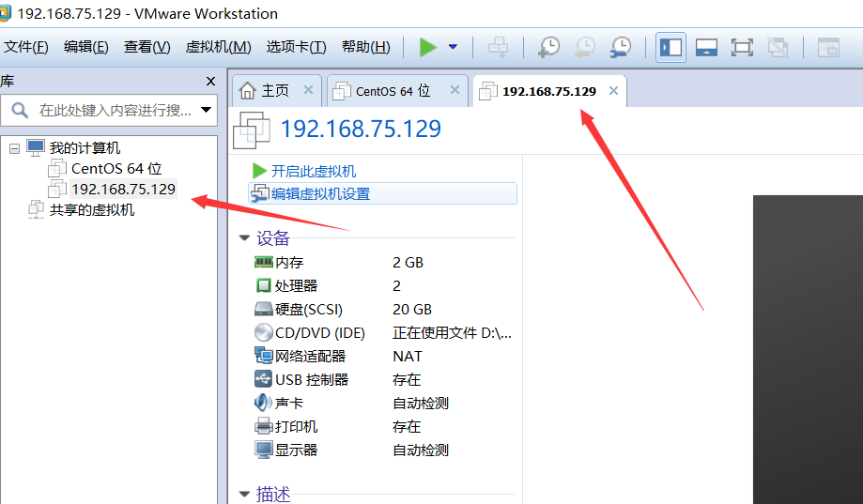Viewport: 863px width, 504px height.
Task: Select 共享的虚拟机 in the library
Action: pos(92,210)
